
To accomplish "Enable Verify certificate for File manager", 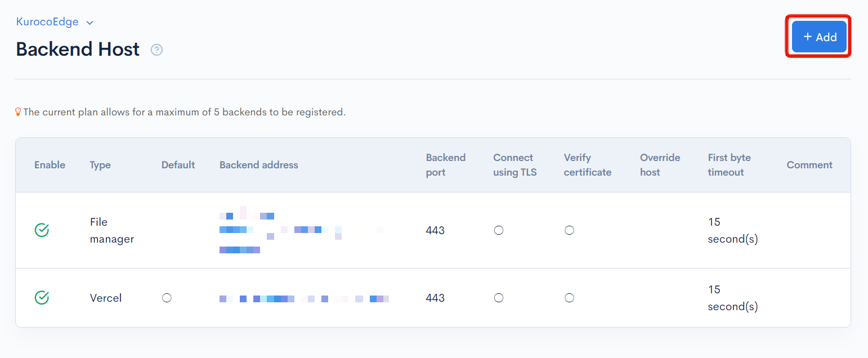I will coord(569,230).
